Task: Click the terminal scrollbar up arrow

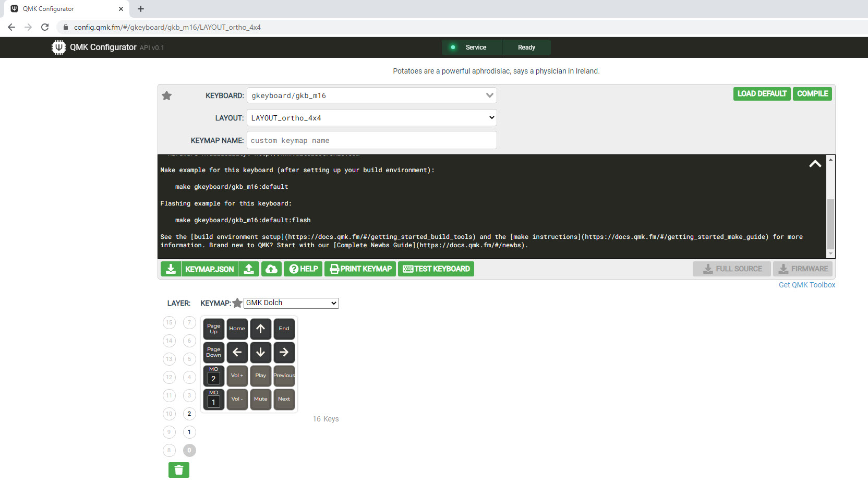Action: click(x=830, y=159)
